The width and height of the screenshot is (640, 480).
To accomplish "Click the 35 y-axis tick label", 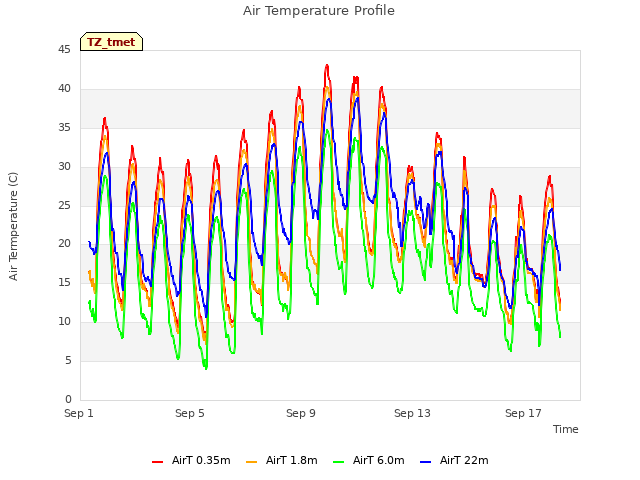I will [x=64, y=128].
